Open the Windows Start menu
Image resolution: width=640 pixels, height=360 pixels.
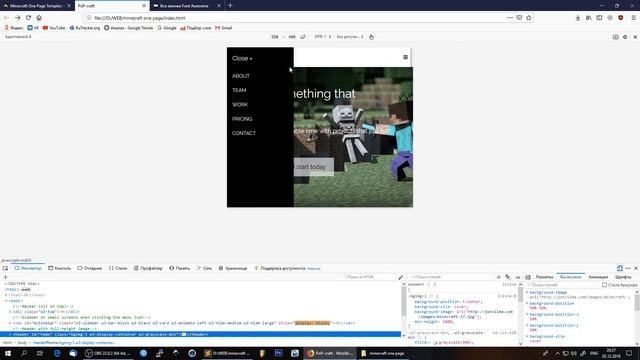[8, 353]
